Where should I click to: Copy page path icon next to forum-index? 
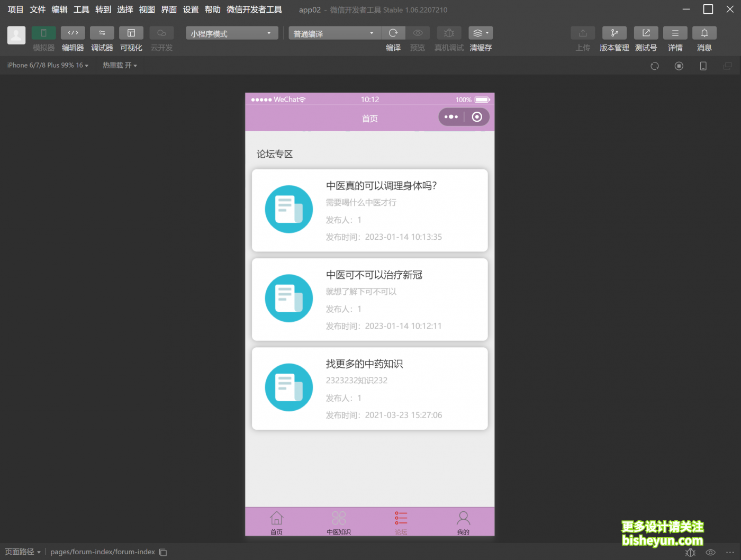(164, 552)
